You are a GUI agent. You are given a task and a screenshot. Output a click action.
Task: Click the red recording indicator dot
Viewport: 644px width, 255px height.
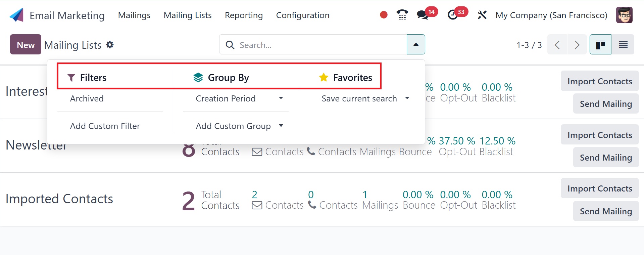tap(384, 15)
